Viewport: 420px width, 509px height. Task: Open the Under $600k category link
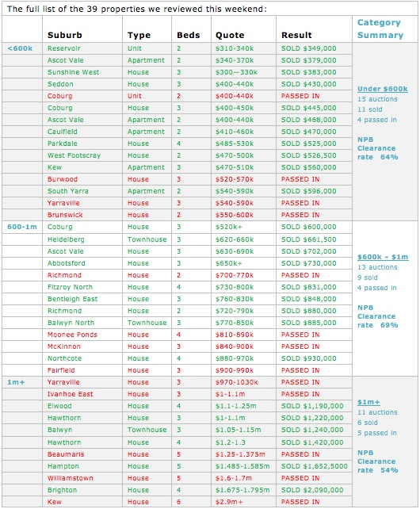point(382,89)
